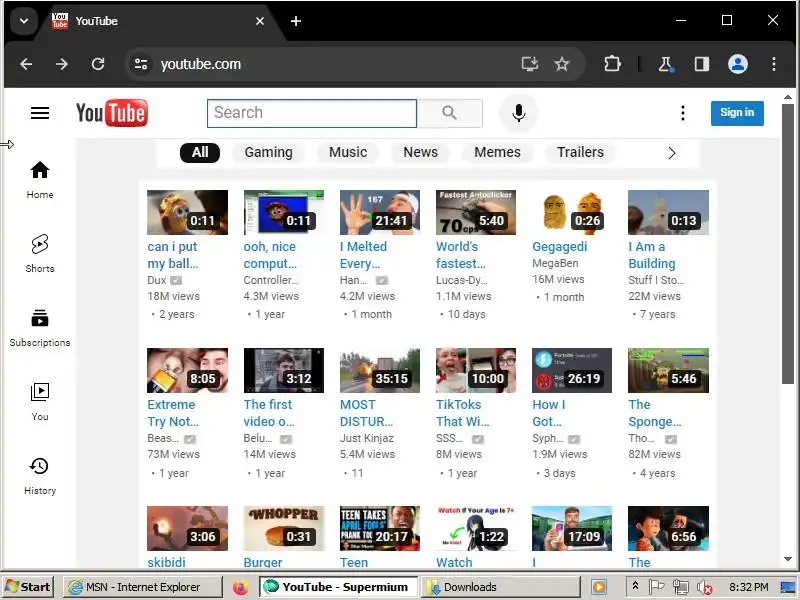The width and height of the screenshot is (800, 600).
Task: Open the 3:12 'The first video' thumbnail
Action: tap(284, 370)
